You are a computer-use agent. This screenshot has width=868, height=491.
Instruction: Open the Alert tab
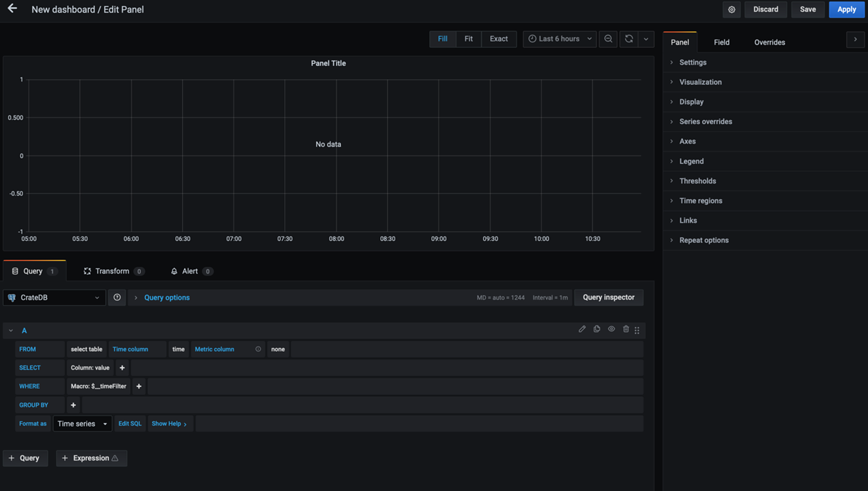tap(191, 271)
